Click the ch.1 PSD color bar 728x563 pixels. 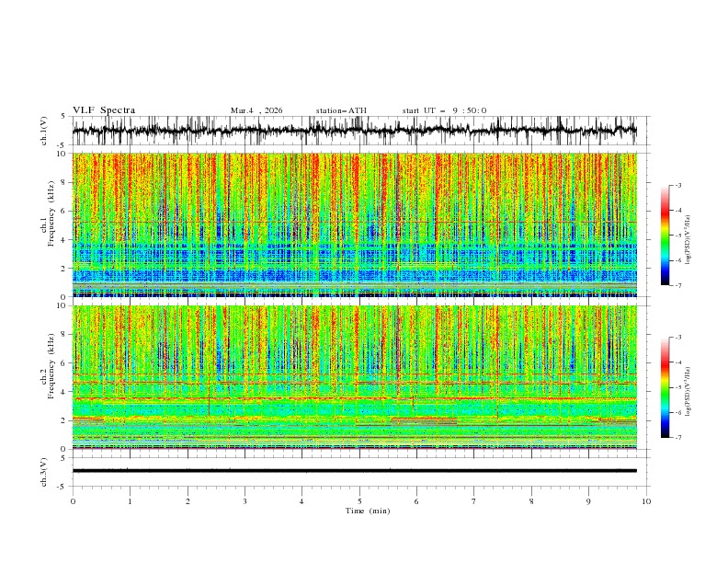pos(665,236)
